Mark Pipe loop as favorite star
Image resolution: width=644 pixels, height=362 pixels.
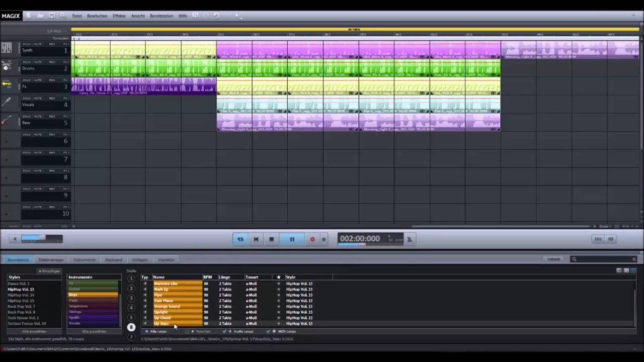point(278,295)
